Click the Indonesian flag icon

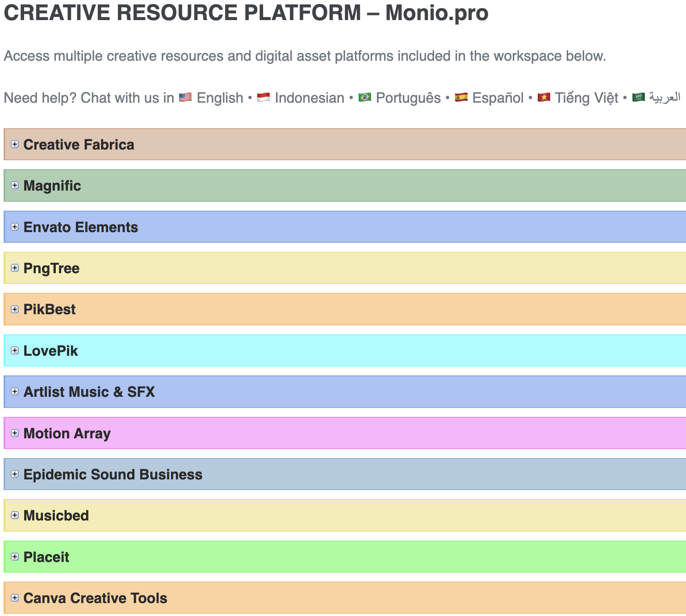pos(264,97)
